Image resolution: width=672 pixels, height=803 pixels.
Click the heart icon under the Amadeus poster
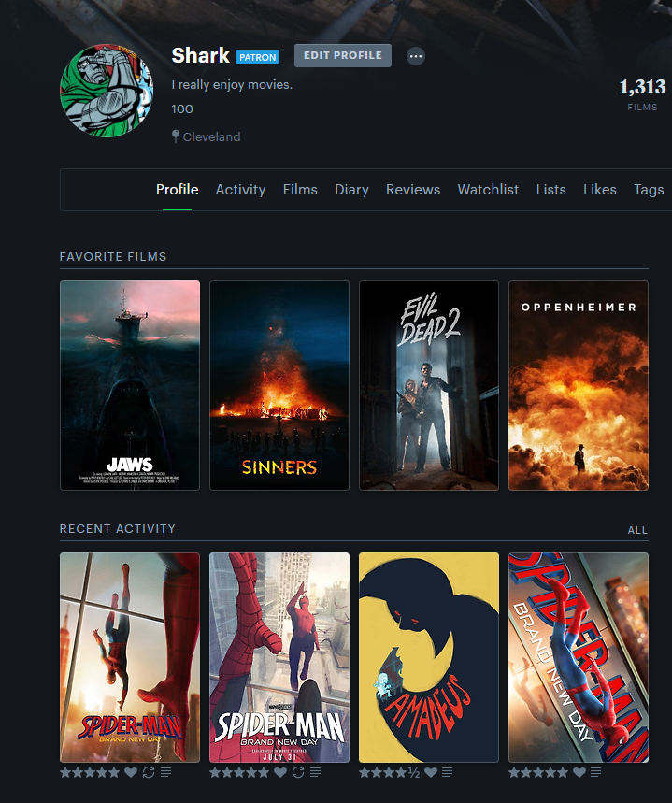tap(431, 772)
